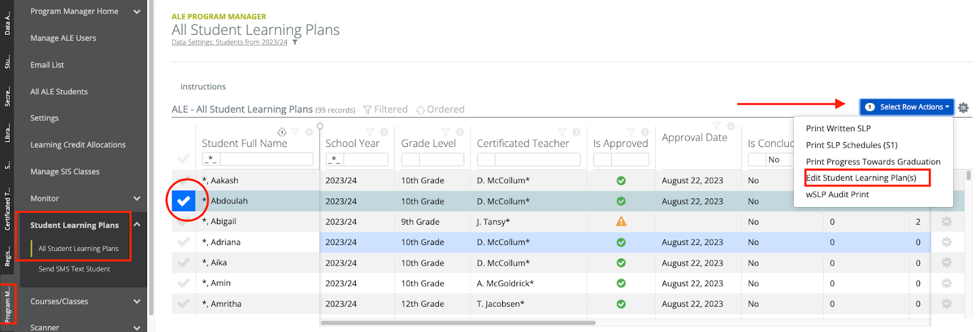Choose Print Written SLP from the menu
This screenshot has height=332, width=980.
[839, 129]
